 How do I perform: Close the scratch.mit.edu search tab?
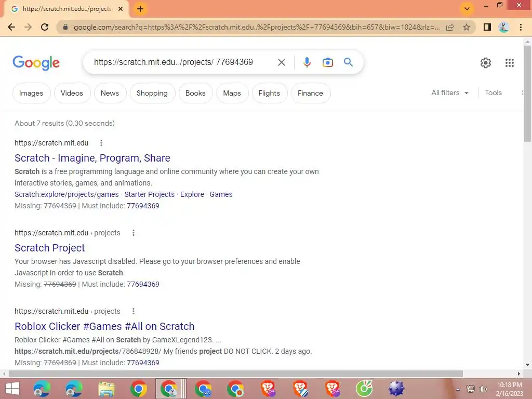pos(120,9)
